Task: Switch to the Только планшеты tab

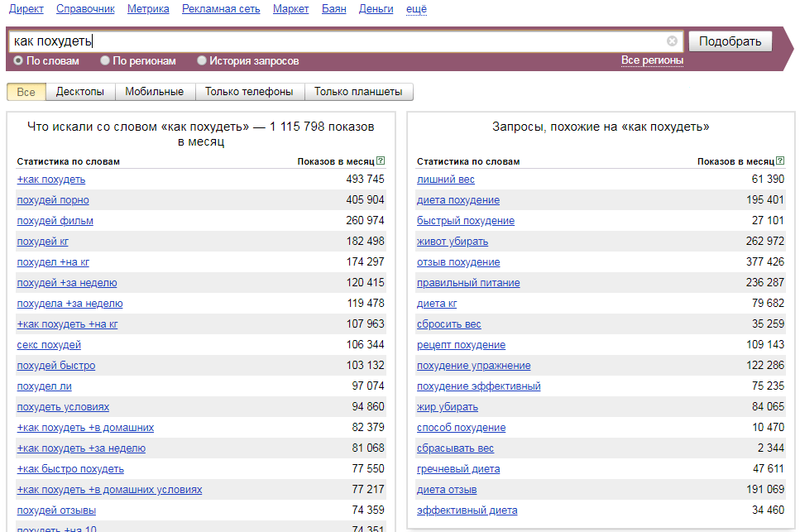Action: 359,92
